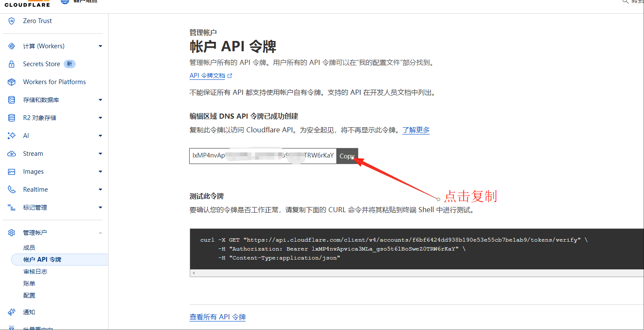The image size is (644, 330).
Task: Click the storage and databases icon
Action: pyautogui.click(x=12, y=100)
